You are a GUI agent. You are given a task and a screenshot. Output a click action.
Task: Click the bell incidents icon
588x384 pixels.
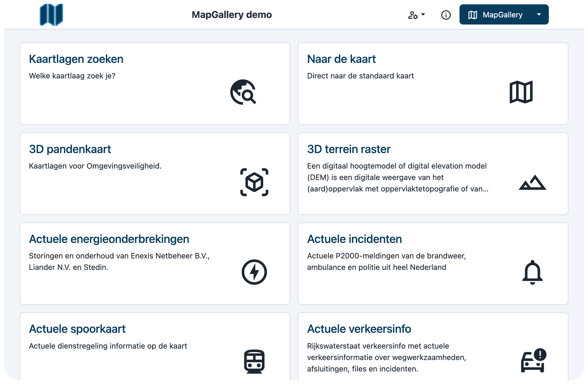click(x=532, y=272)
